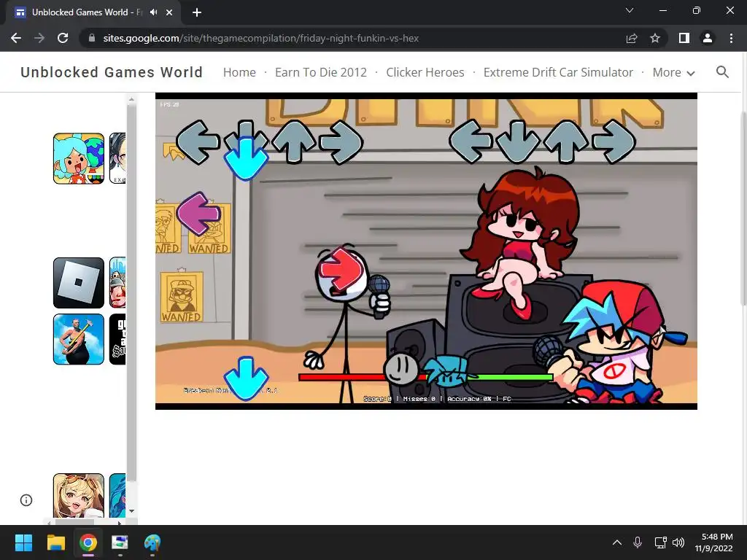Click the page info circle icon
This screenshot has height=560, width=747.
coord(26,500)
